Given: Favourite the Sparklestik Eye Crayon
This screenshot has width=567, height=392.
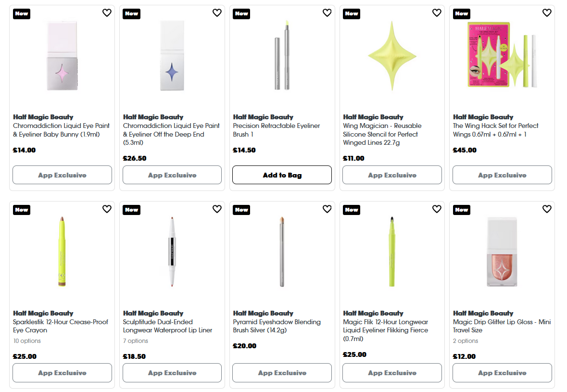Looking at the screenshot, I should [107, 209].
